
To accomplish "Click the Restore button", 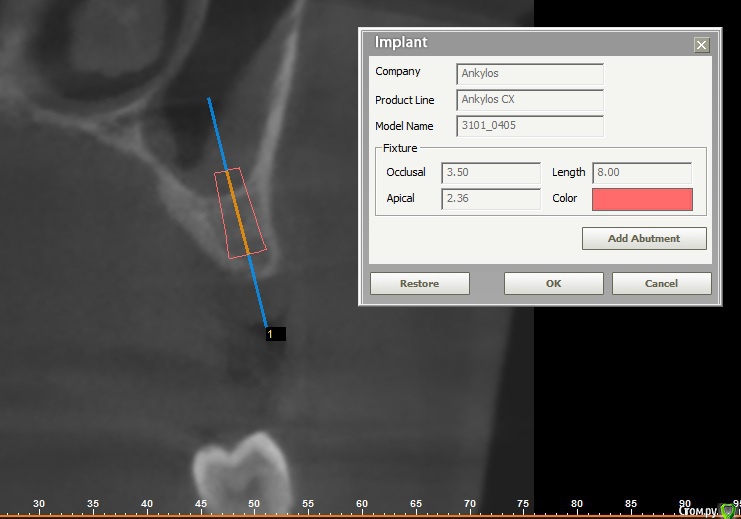I will click(x=419, y=284).
